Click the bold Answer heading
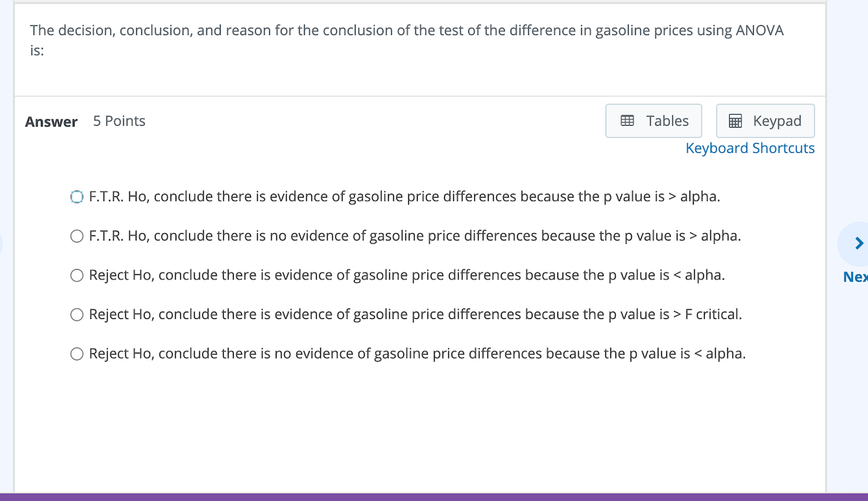The image size is (868, 501). [51, 122]
